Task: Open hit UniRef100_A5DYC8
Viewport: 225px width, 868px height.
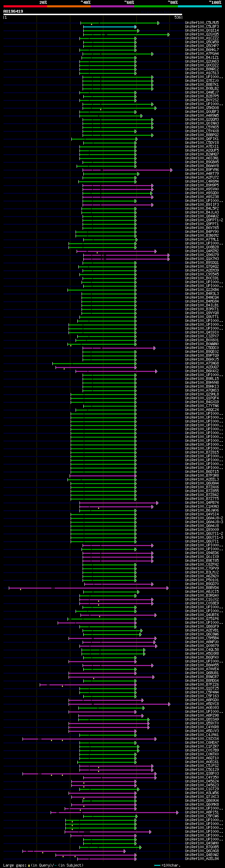Action: point(202,704)
